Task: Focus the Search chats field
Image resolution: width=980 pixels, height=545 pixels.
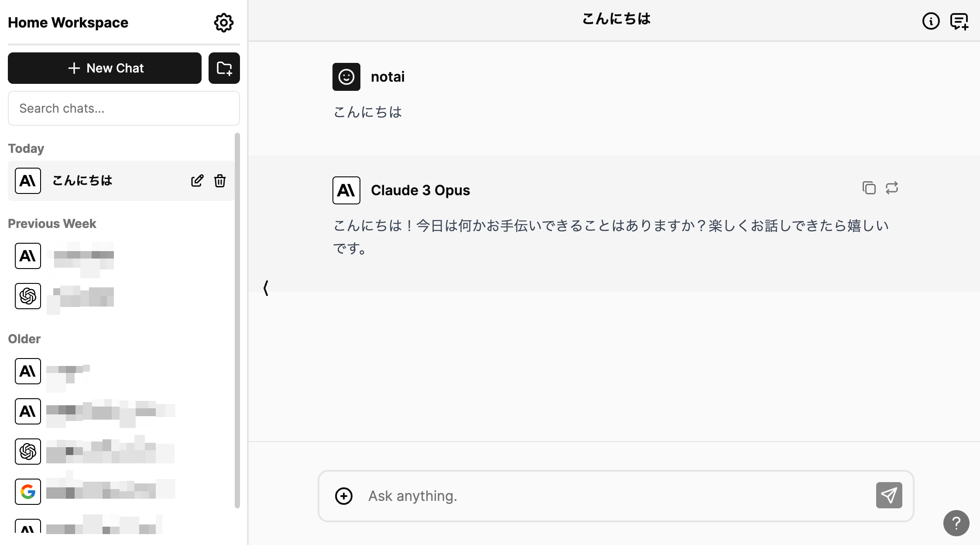Action: tap(124, 108)
